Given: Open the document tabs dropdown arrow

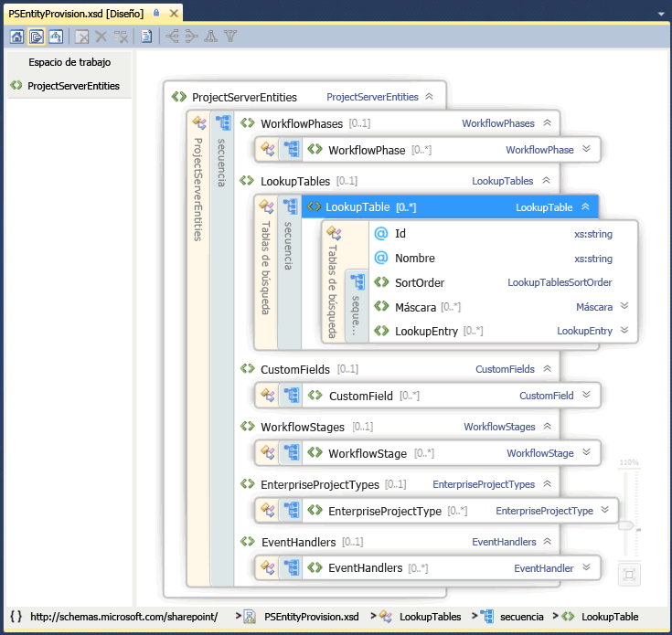Looking at the screenshot, I should pyautogui.click(x=661, y=14).
